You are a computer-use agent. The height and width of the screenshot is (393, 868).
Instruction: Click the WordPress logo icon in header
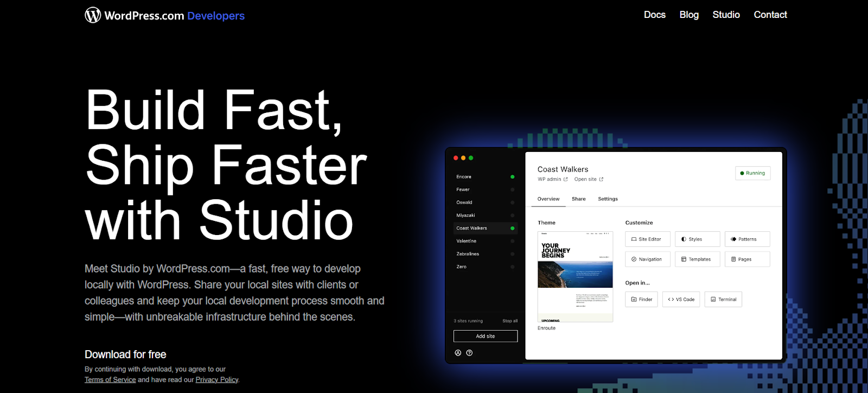pos(93,15)
